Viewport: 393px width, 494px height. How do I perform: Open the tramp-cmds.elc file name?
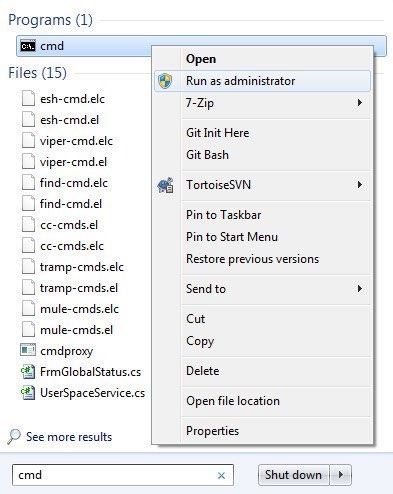tap(82, 267)
